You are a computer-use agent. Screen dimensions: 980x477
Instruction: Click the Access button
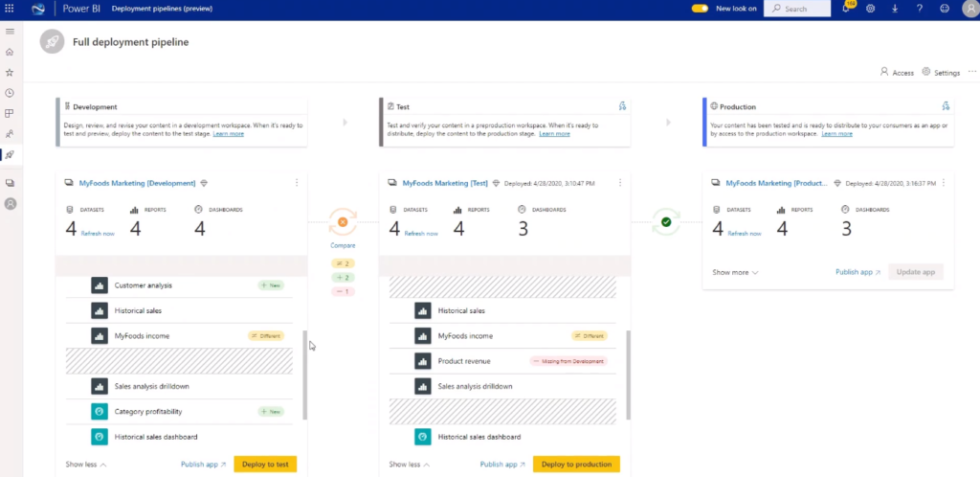coord(897,73)
